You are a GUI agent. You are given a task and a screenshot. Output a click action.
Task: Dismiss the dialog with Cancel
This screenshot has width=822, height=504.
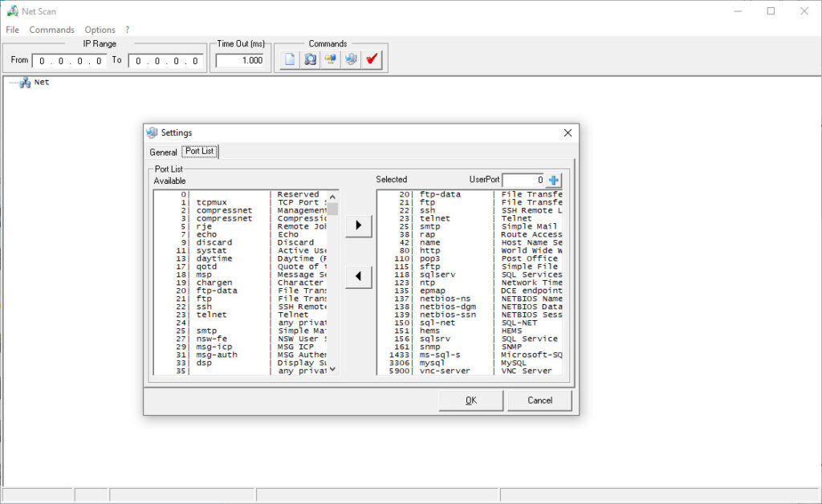(x=539, y=400)
